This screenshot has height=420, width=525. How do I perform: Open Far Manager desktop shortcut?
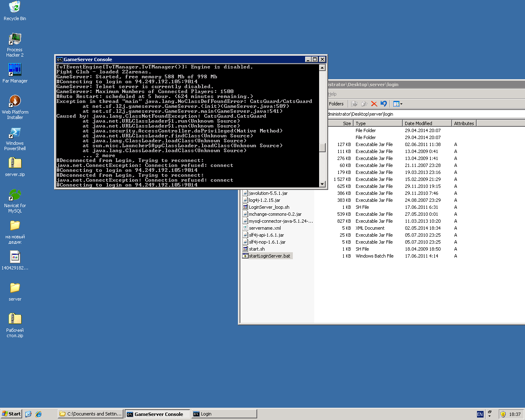(x=15, y=73)
